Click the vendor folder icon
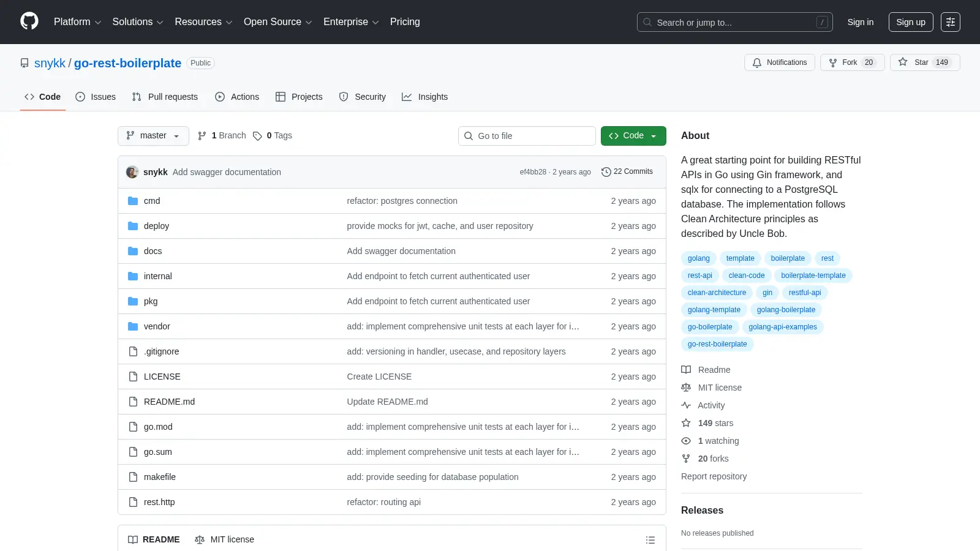Image resolution: width=980 pixels, height=551 pixels. 133,326
